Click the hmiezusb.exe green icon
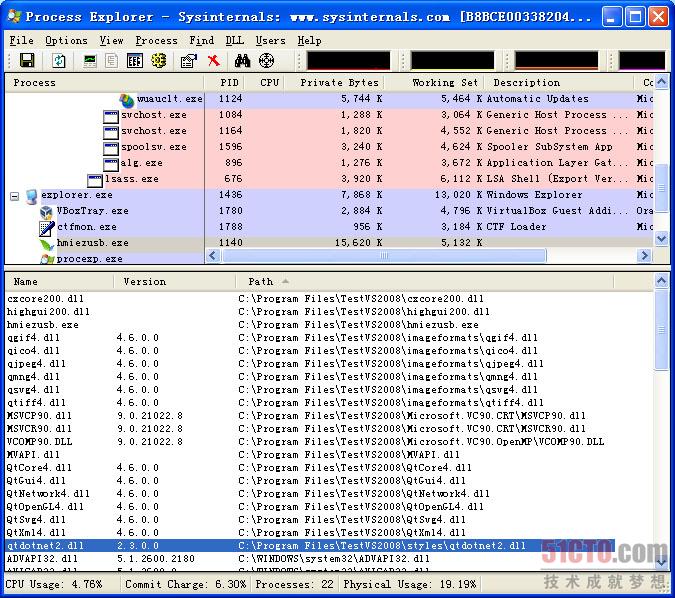The image size is (675, 598). tap(46, 244)
